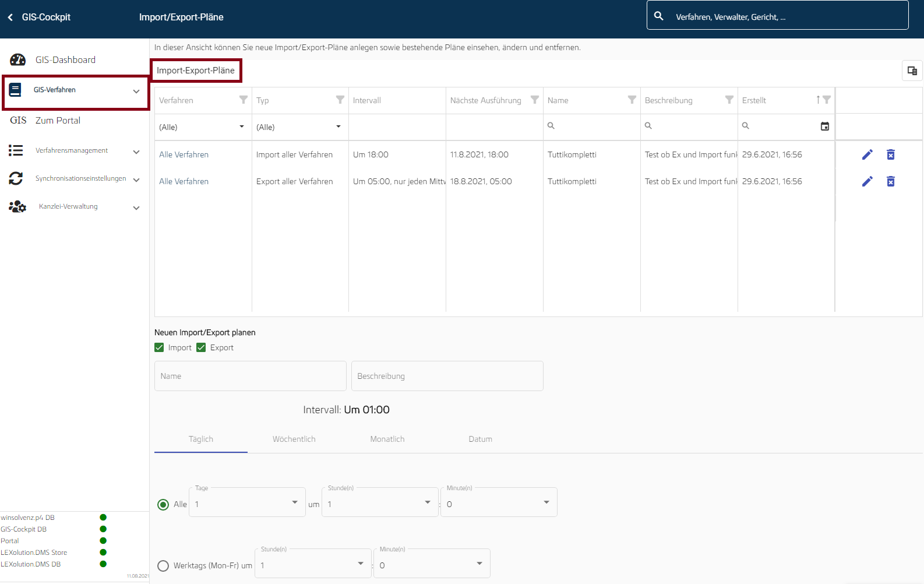Open the Typ (Alle) filter dropdown
This screenshot has width=924, height=584.
point(299,127)
